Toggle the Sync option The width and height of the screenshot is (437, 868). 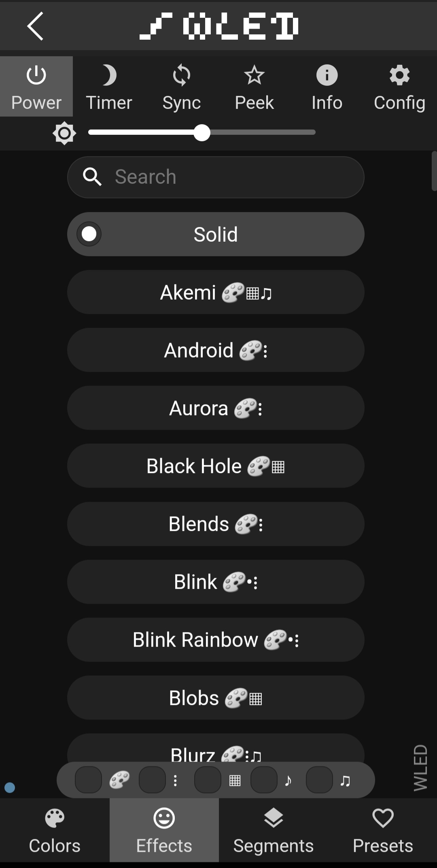pos(182,87)
